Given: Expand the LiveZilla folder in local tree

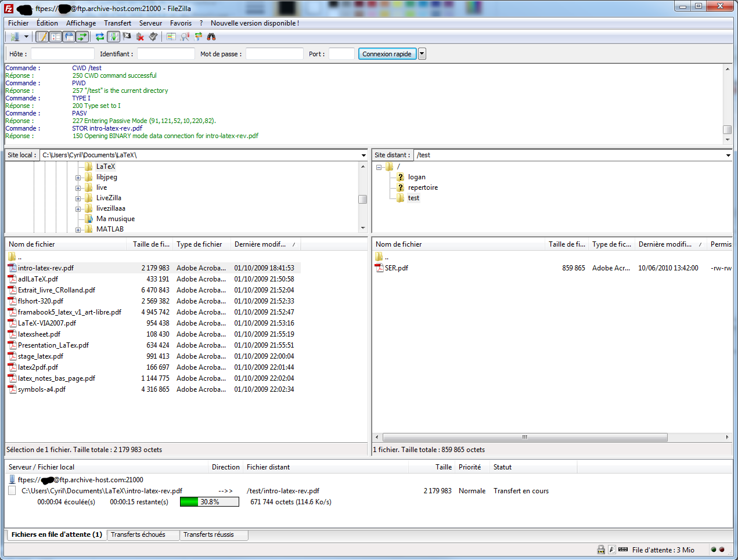Looking at the screenshot, I should (x=78, y=198).
